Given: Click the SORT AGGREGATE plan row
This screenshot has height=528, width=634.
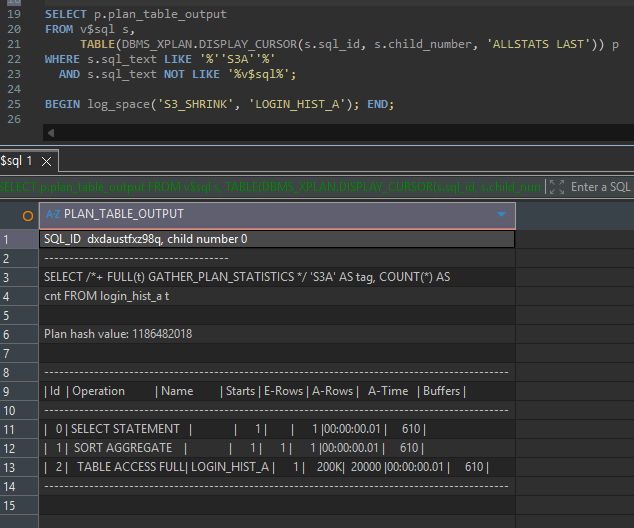Looking at the screenshot, I should point(277,448).
